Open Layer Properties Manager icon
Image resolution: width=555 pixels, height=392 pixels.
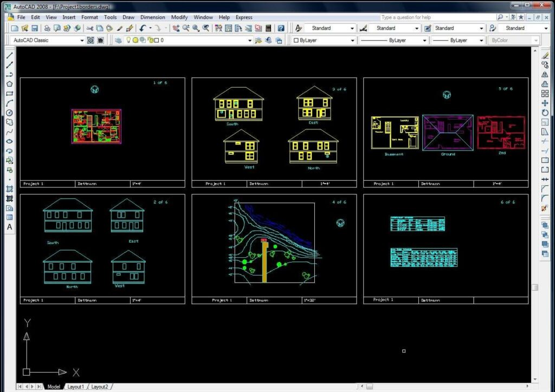pyautogui.click(x=118, y=40)
